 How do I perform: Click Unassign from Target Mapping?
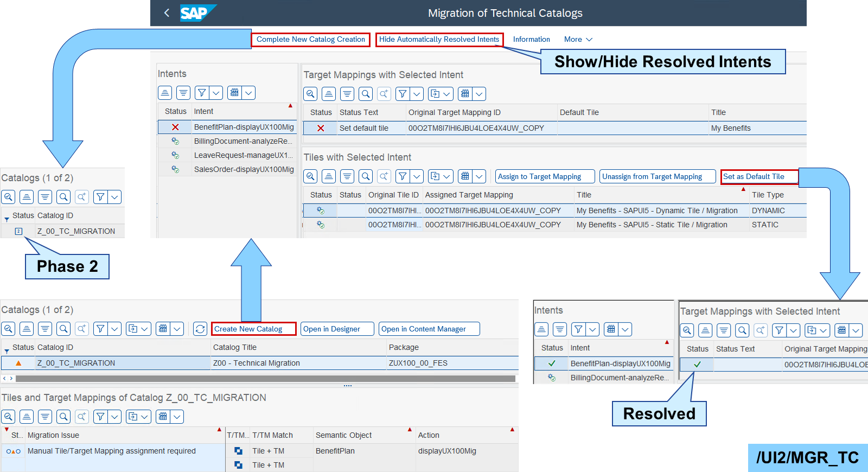[658, 176]
